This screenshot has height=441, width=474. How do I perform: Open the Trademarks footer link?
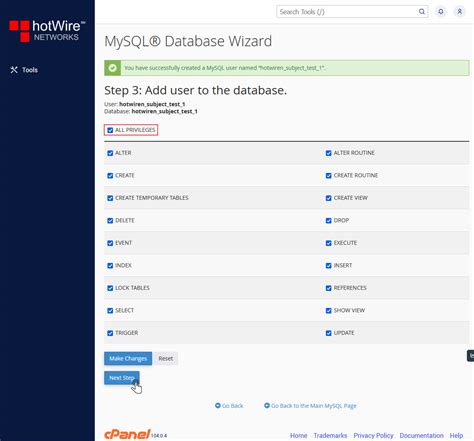coord(330,435)
